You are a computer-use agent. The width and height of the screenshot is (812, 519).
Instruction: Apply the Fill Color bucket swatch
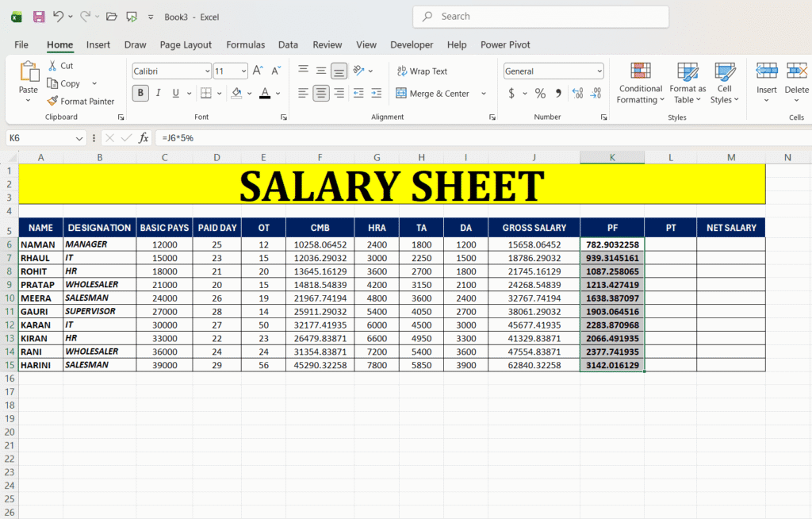coord(236,94)
